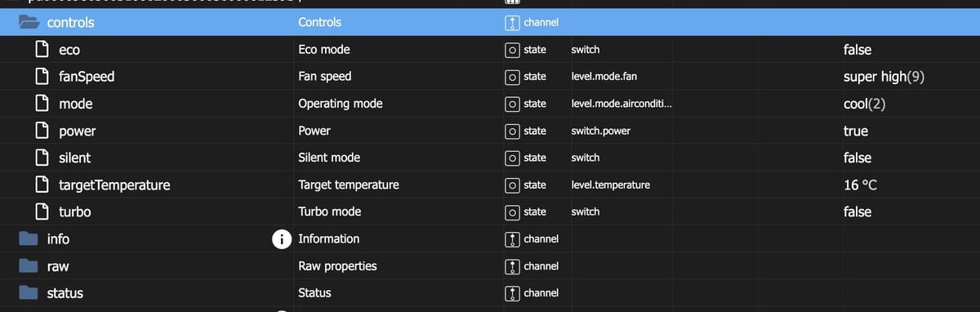The height and width of the screenshot is (312, 980).
Task: Edit the 16 °C target temperature value
Action: tap(861, 185)
